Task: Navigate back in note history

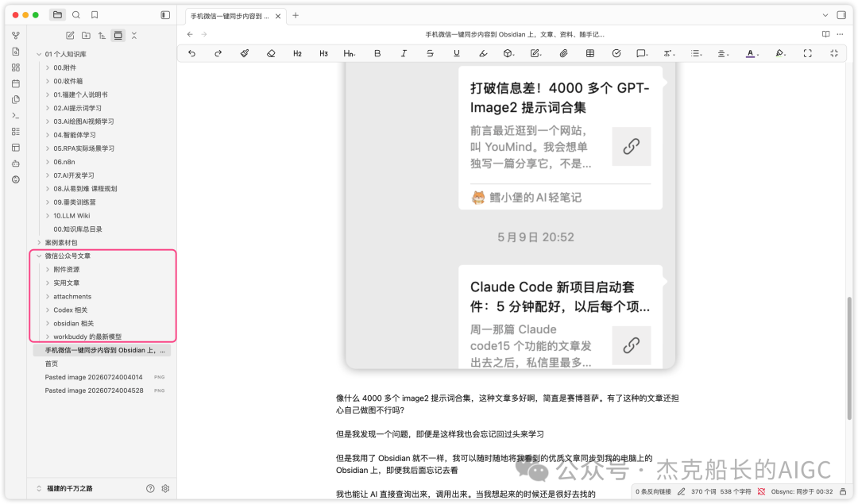Action: pyautogui.click(x=190, y=34)
